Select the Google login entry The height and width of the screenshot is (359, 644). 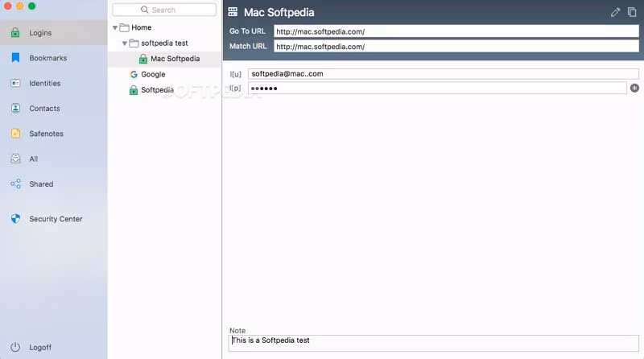[164, 74]
